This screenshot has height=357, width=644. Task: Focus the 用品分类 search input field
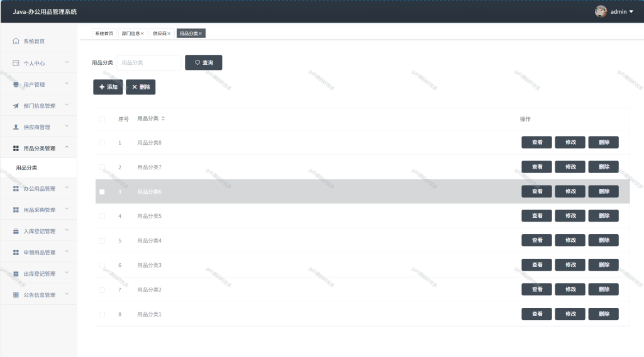coord(149,62)
